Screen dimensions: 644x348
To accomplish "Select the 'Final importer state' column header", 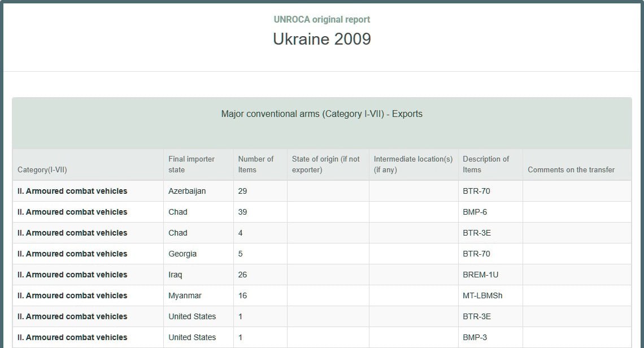I will [192, 164].
